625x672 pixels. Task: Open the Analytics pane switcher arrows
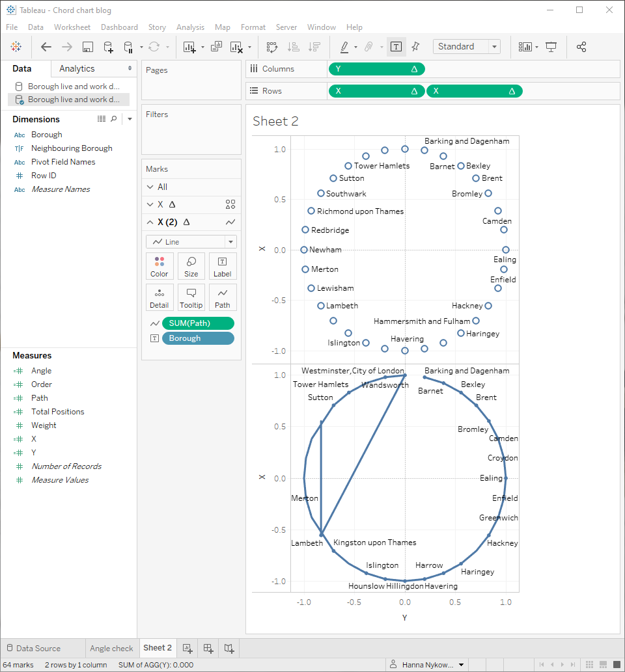coord(130,68)
